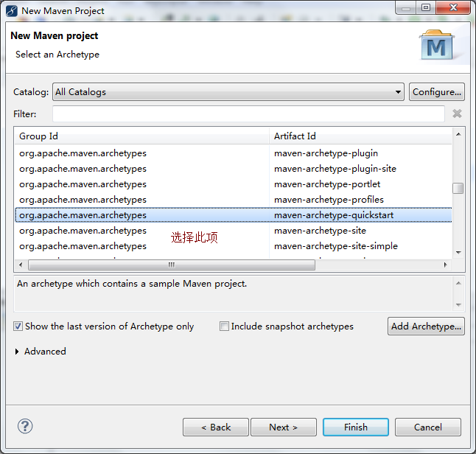476x454 pixels.
Task: Select the maven-archetype-quickstart row
Action: [x=234, y=215]
